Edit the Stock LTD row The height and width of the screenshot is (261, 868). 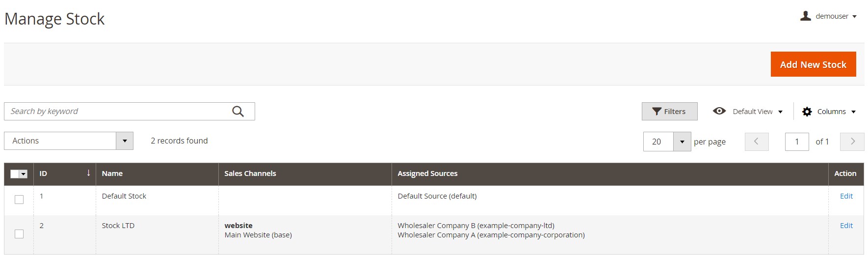coord(846,226)
